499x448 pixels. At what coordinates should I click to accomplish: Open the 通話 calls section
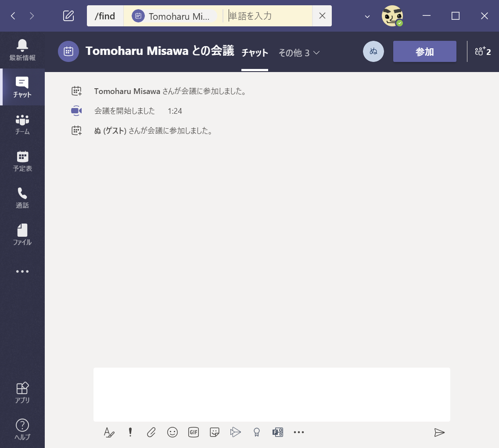(22, 199)
